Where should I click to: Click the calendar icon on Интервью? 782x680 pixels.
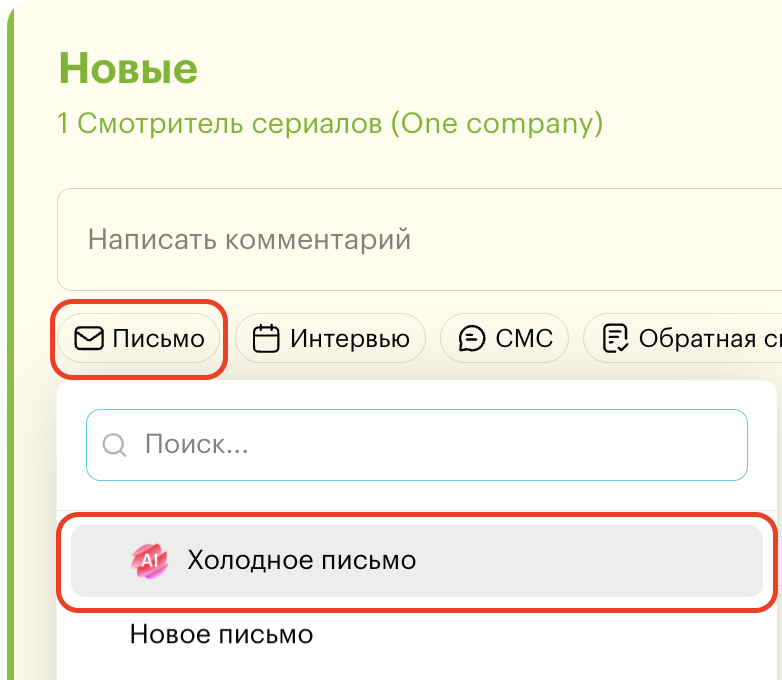pyautogui.click(x=265, y=339)
